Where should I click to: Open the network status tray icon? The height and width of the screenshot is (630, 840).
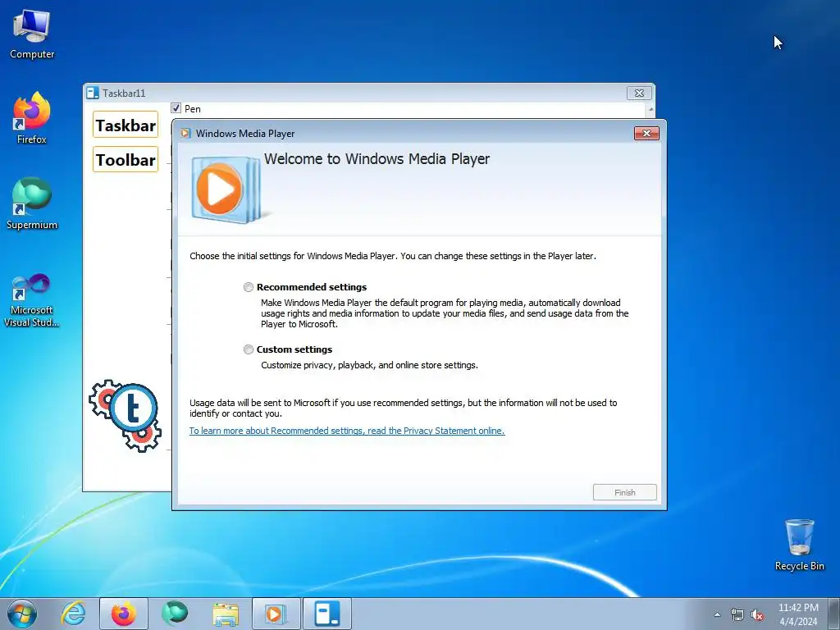(737, 614)
